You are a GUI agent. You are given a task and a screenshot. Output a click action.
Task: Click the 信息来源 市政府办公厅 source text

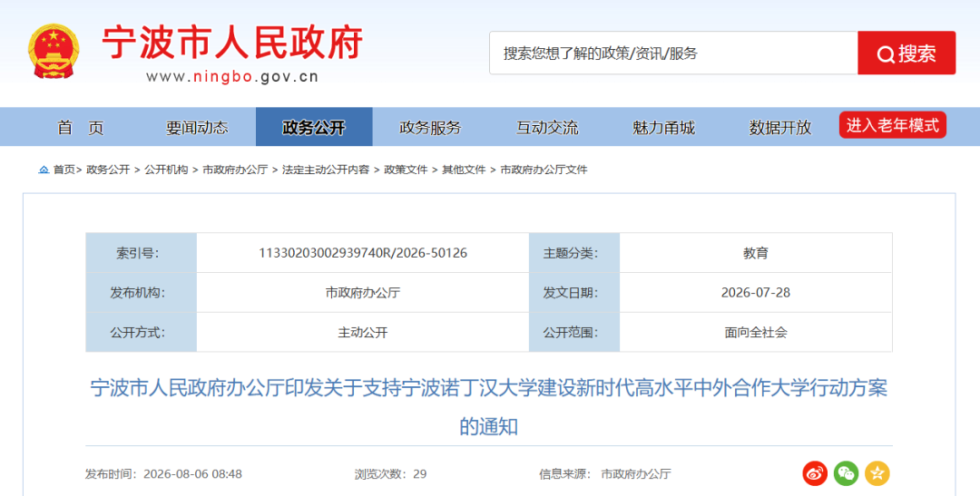click(605, 474)
